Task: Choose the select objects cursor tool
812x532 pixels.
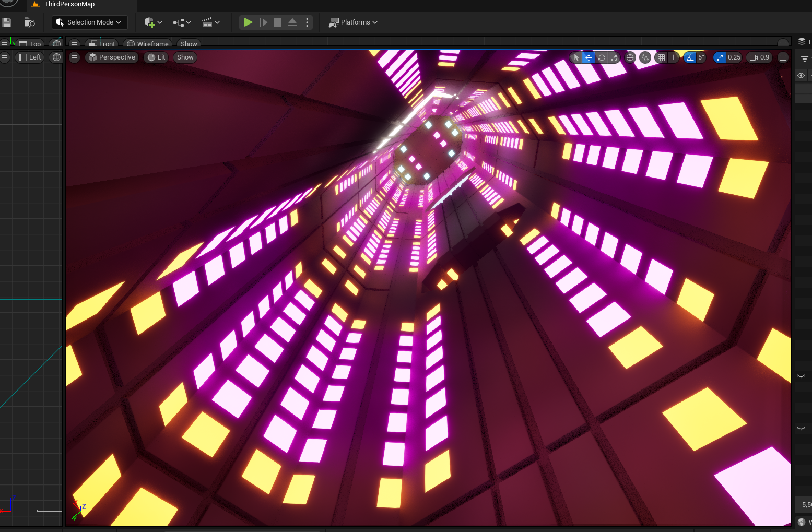Action: pyautogui.click(x=576, y=57)
